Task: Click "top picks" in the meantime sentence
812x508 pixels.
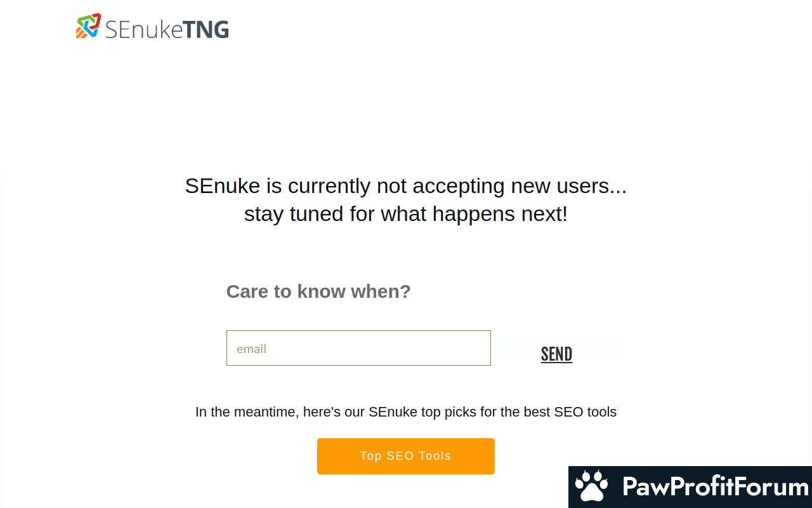Action: click(x=449, y=412)
